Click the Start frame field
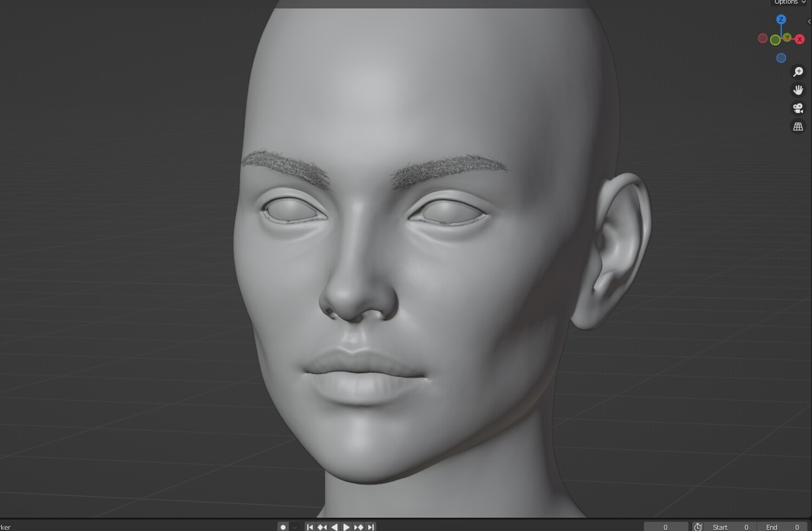 (x=730, y=527)
